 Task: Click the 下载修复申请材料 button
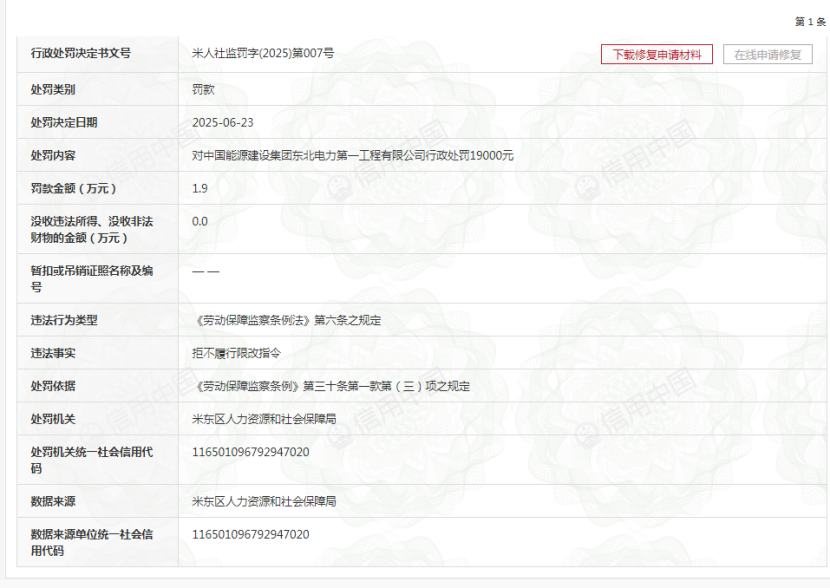tap(656, 55)
